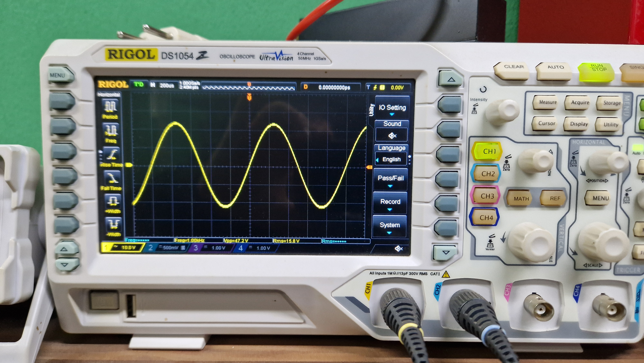Enable channel 2 with the CH2 button
The width and height of the screenshot is (644, 363).
[x=486, y=173]
